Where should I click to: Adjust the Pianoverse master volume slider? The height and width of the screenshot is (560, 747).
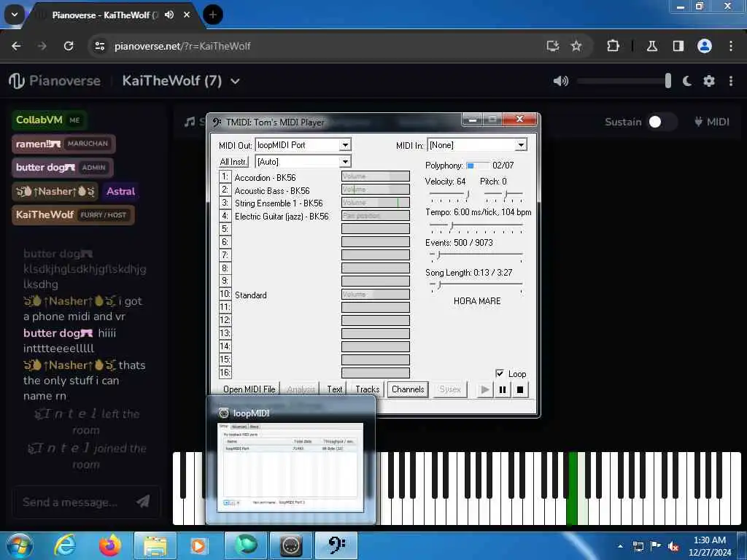pyautogui.click(x=624, y=81)
